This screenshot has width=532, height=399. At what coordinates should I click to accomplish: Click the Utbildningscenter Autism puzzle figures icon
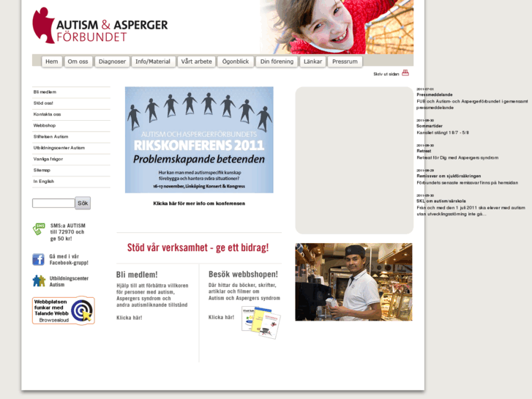click(x=39, y=281)
